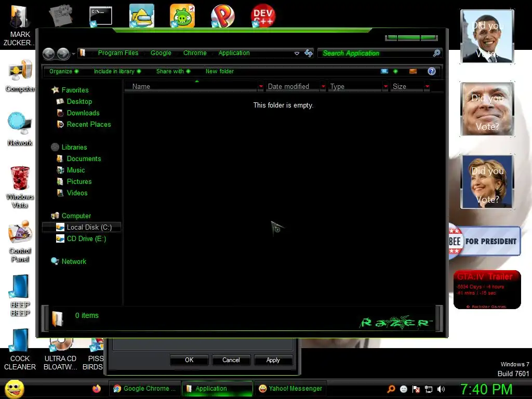Viewport: 532px width, 399px height.
Task: Select Google in address breadcrumb
Action: pos(161,53)
